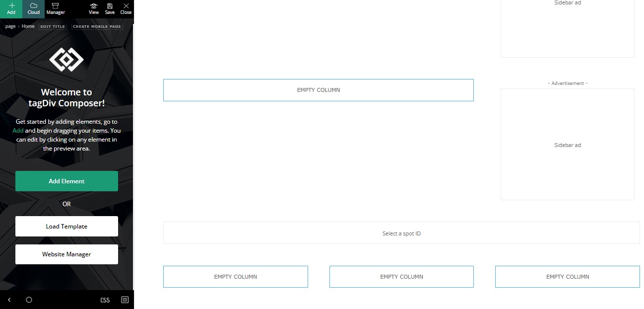Select the middle EMPTY COLUMN in the three-column row

pos(401,277)
